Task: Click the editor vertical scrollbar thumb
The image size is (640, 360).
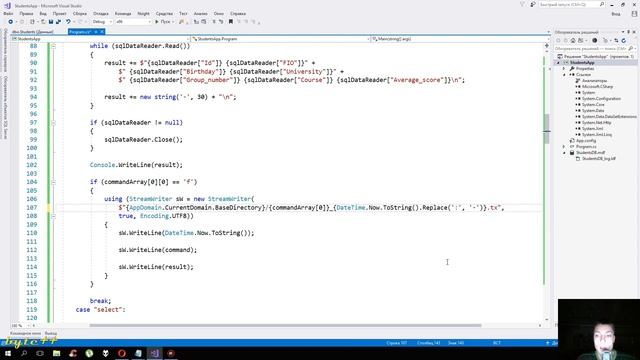Action: [547, 128]
